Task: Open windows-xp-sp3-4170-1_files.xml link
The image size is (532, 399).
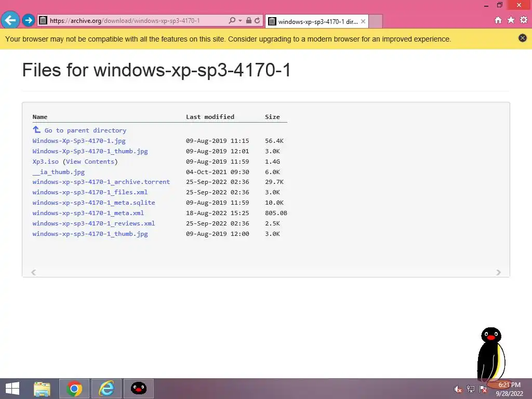Action: coord(90,192)
